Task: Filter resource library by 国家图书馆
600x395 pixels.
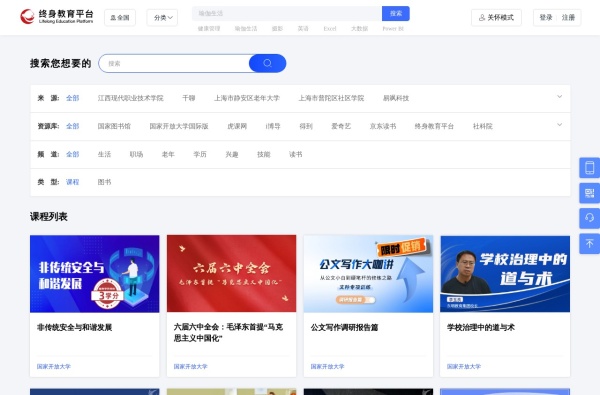Action: click(114, 126)
